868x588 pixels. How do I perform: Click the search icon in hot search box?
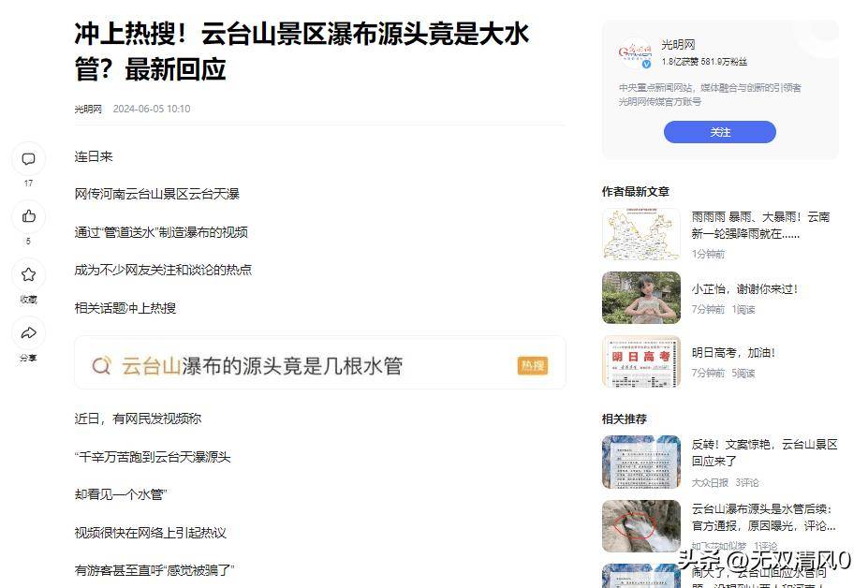tap(101, 365)
